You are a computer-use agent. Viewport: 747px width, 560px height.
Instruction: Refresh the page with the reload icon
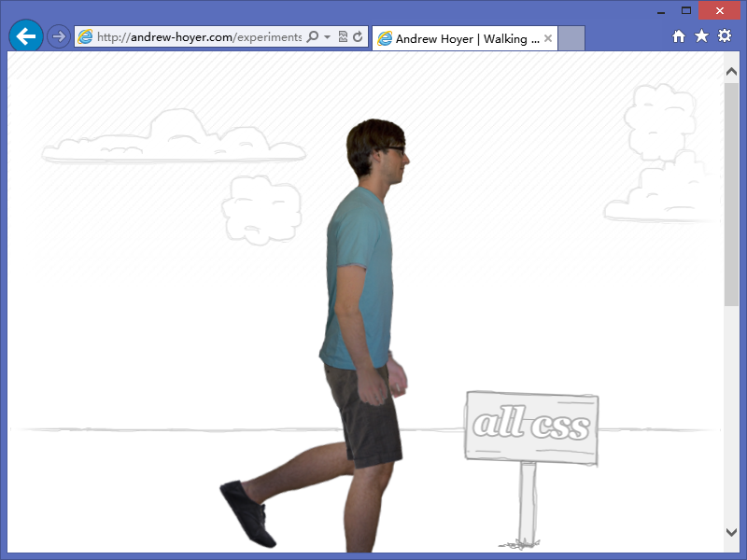pyautogui.click(x=359, y=36)
